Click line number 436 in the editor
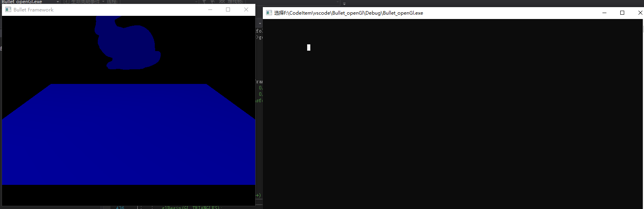Screen dimensions: 644x209 [120, 207]
